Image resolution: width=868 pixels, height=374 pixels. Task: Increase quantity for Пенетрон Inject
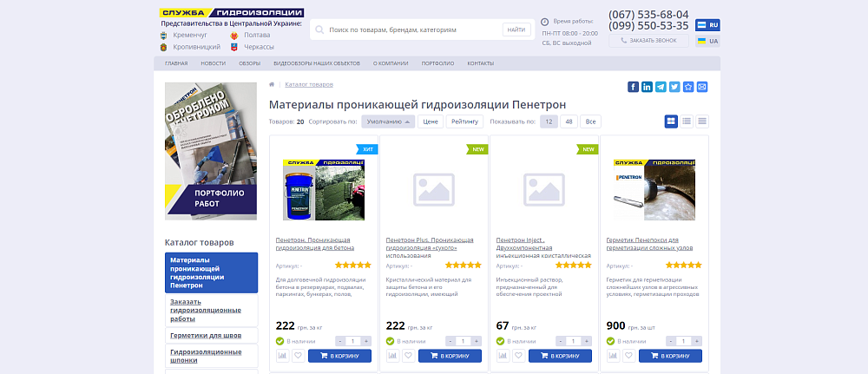[x=587, y=341]
